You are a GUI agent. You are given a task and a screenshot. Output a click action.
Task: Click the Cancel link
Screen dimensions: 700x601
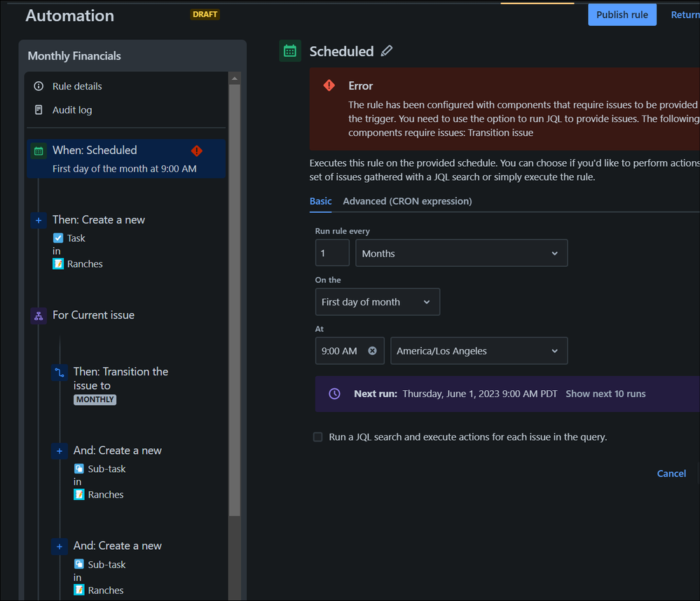671,474
